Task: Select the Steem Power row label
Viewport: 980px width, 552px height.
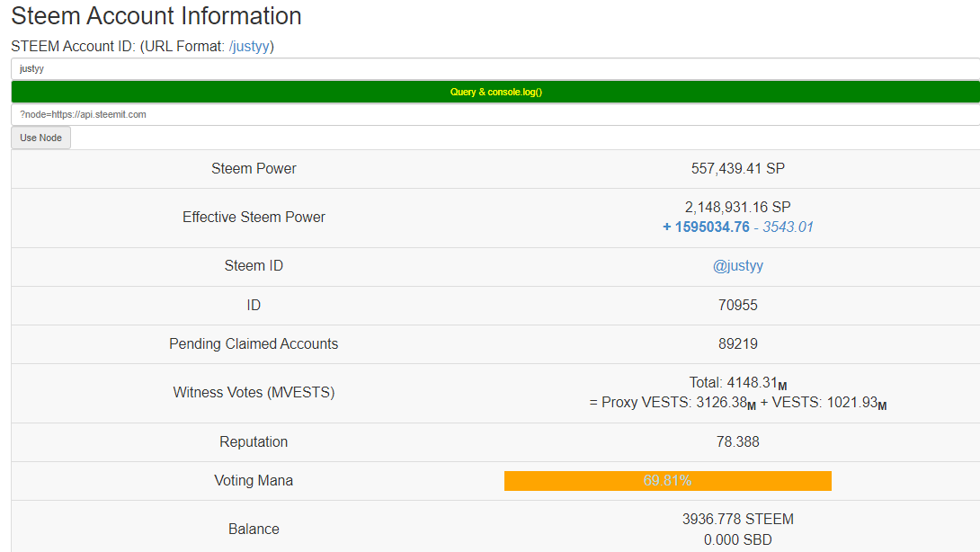Action: click(x=254, y=169)
